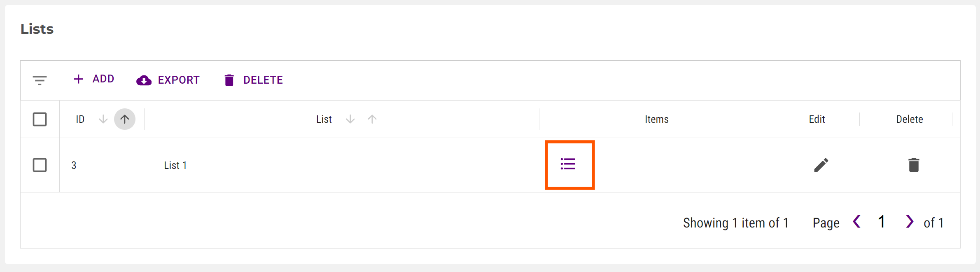Viewport: 980px width, 272px height.
Task: Toggle the select-all header checkbox
Action: coord(40,120)
